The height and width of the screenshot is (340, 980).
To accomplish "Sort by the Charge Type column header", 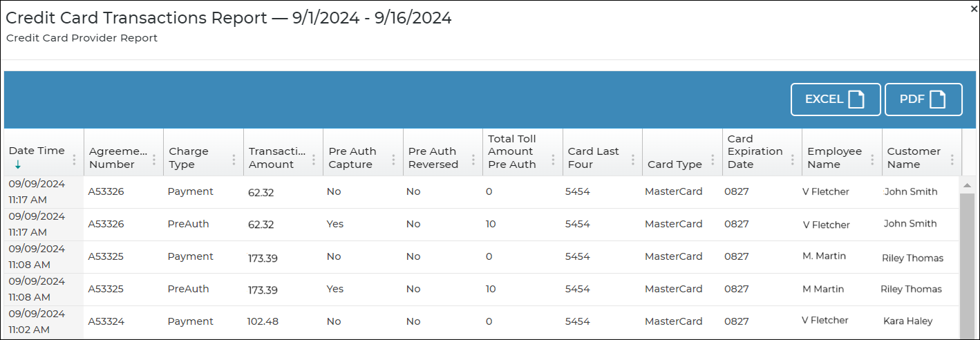I will [x=189, y=158].
